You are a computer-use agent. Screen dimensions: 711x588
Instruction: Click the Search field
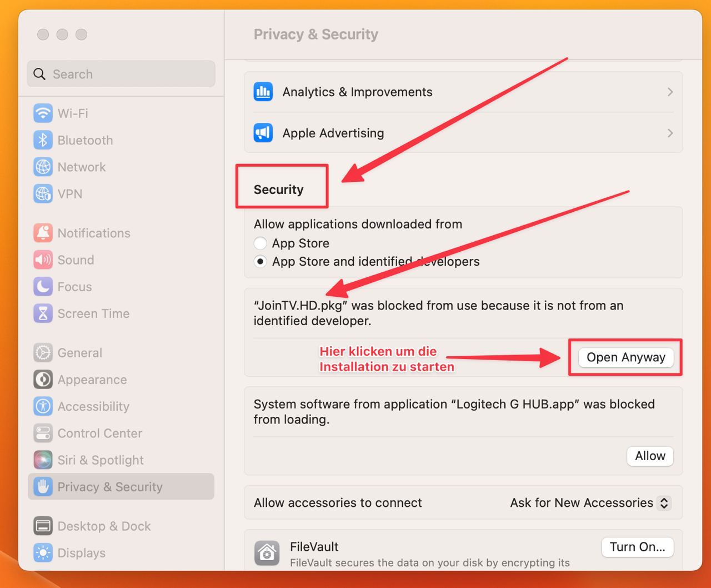[121, 74]
